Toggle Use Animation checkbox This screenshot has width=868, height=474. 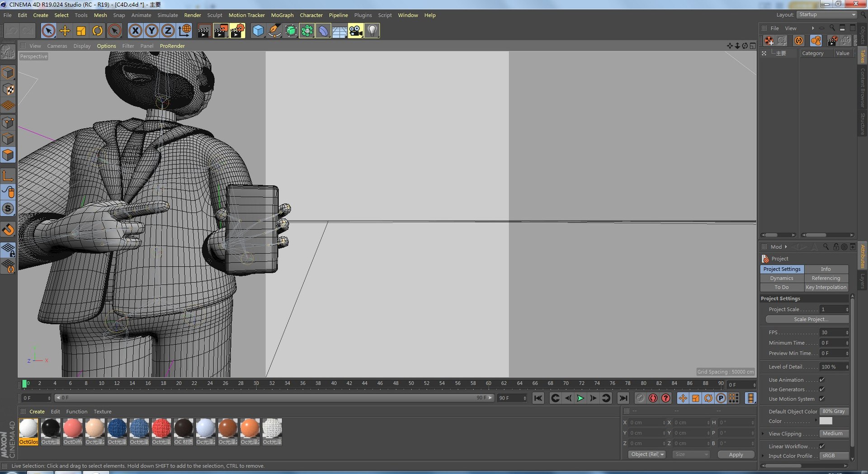[x=822, y=380]
